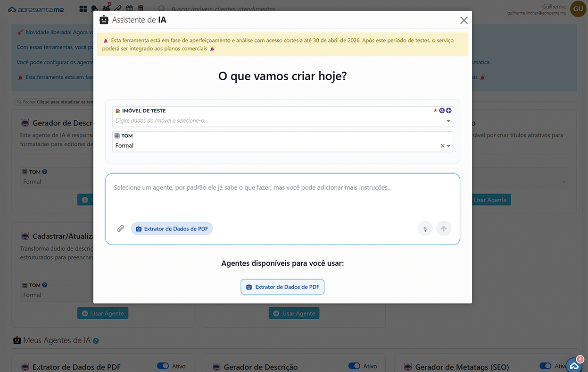The width and height of the screenshot is (588, 372).
Task: Click the paperclip attachment icon
Action: pyautogui.click(x=121, y=228)
